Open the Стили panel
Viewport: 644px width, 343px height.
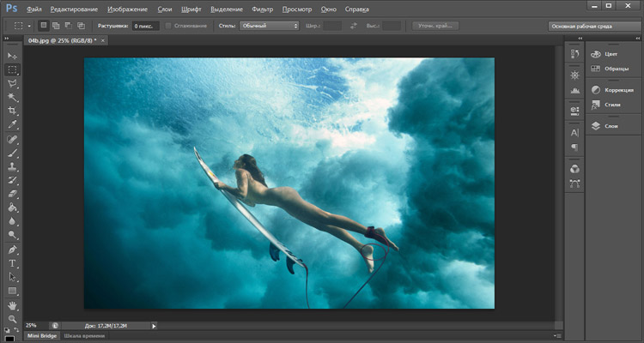click(605, 105)
